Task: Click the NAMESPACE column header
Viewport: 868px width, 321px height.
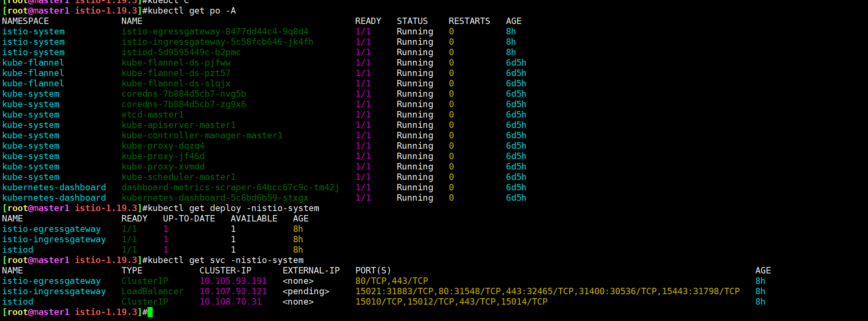Action: click(x=26, y=21)
